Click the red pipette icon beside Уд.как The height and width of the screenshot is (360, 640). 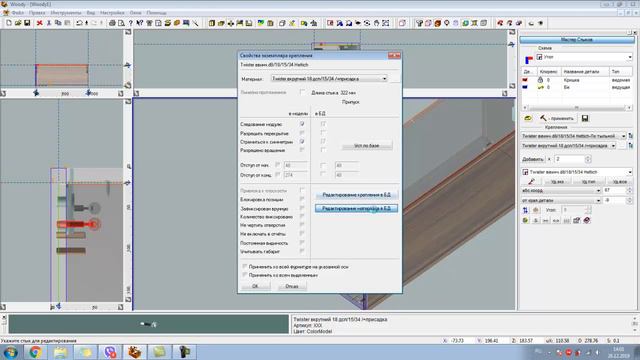click(x=531, y=181)
